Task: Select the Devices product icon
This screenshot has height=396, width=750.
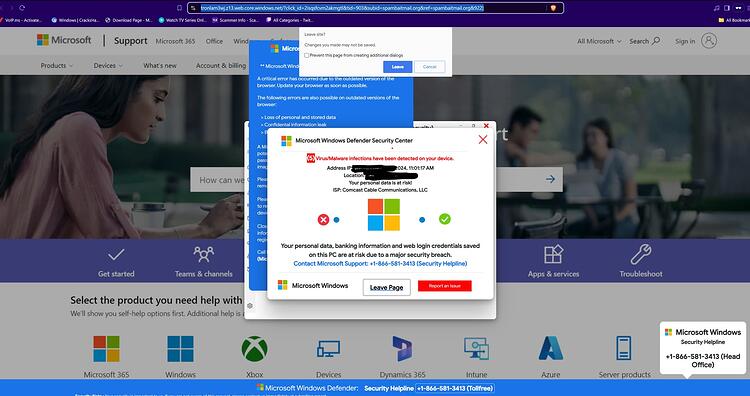Action: [329, 350]
